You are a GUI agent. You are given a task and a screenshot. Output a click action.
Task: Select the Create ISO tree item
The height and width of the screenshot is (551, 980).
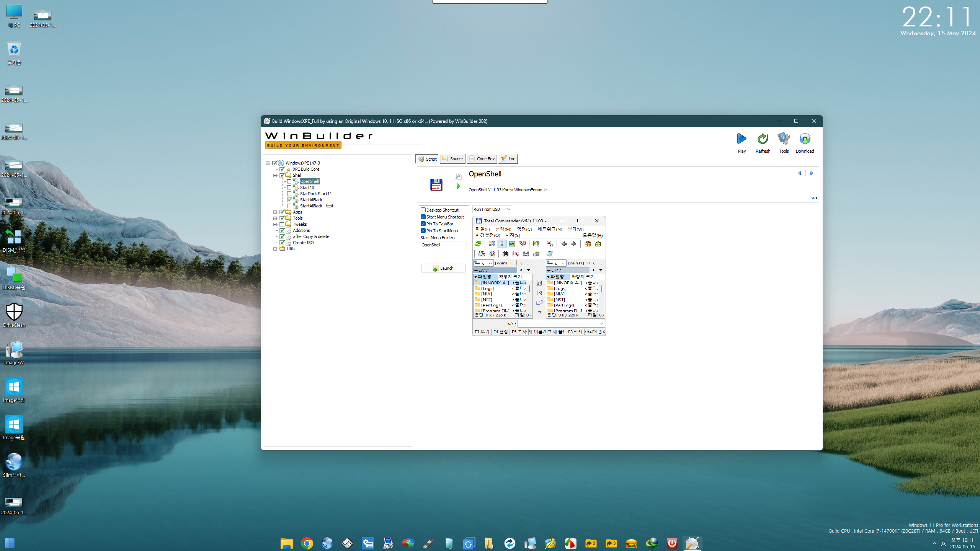[303, 243]
